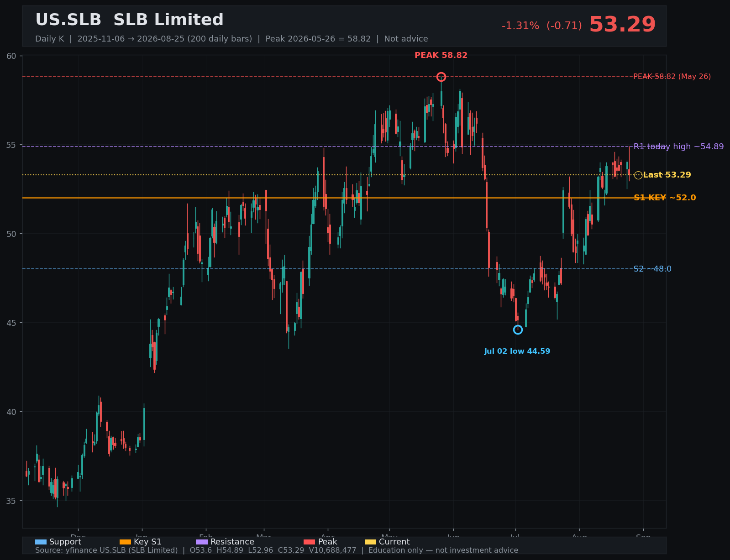The image size is (730, 560).
Task: Click the 50 y-axis tick label
Action: pos(11,234)
